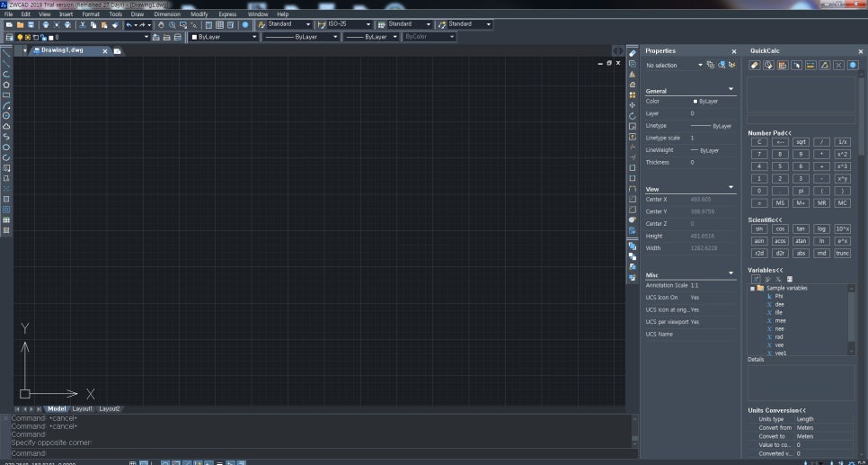Collapse the Sample variables tree folder
The width and height of the screenshot is (868, 465).
point(752,288)
